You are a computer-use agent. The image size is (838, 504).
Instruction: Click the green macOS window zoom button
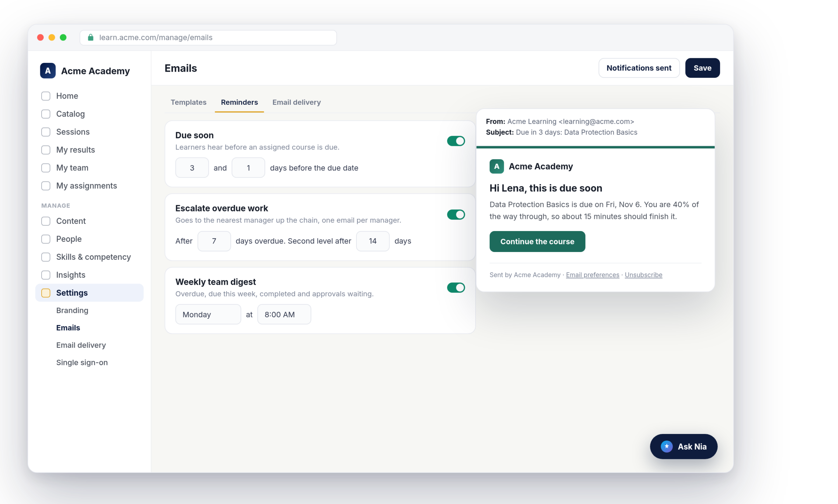(x=63, y=37)
